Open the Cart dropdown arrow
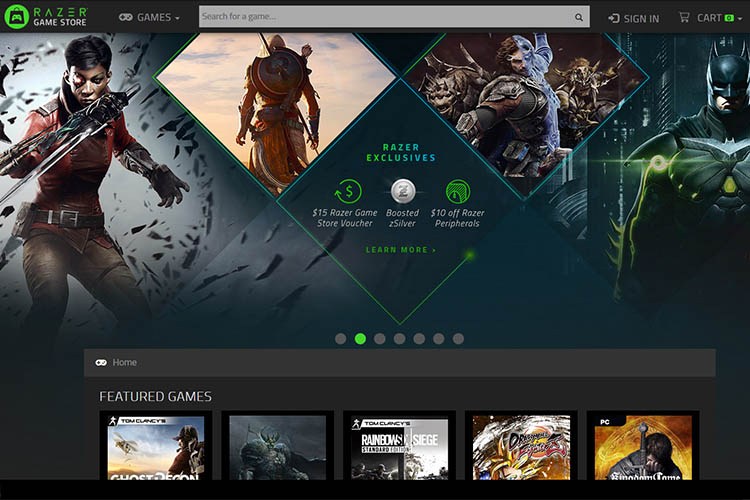750x500 pixels. 740,19
